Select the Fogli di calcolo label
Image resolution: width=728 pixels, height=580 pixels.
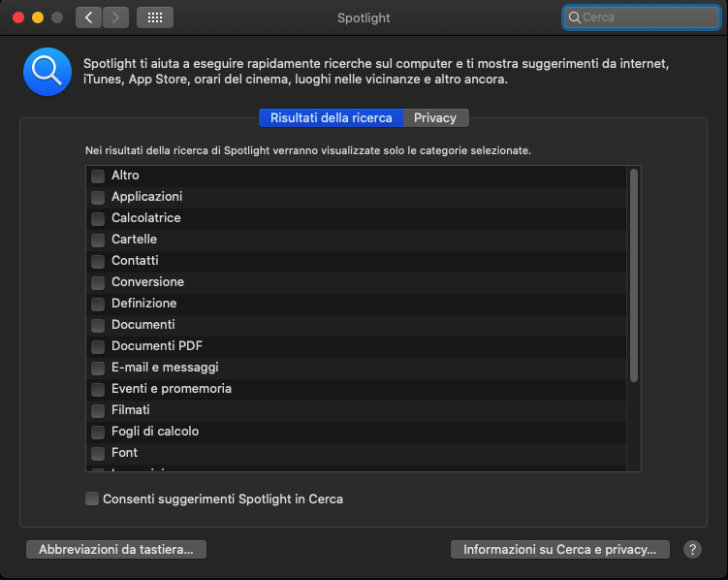[155, 432]
